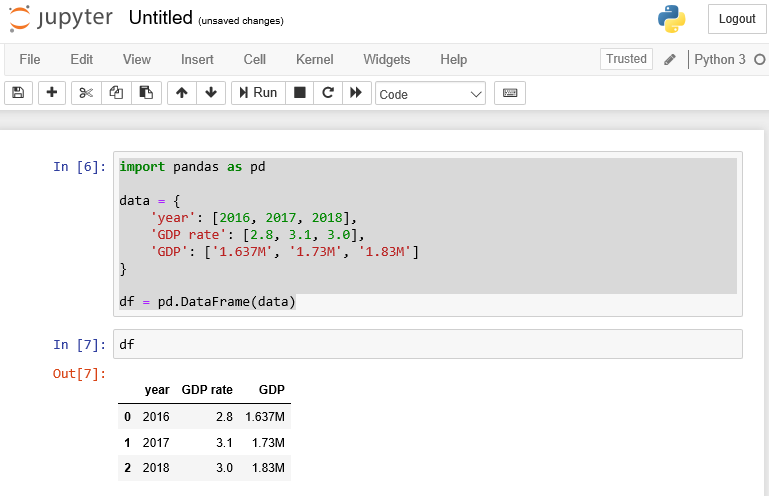Move selected cell up arrow
The width and height of the screenshot is (769, 496).
(x=182, y=93)
